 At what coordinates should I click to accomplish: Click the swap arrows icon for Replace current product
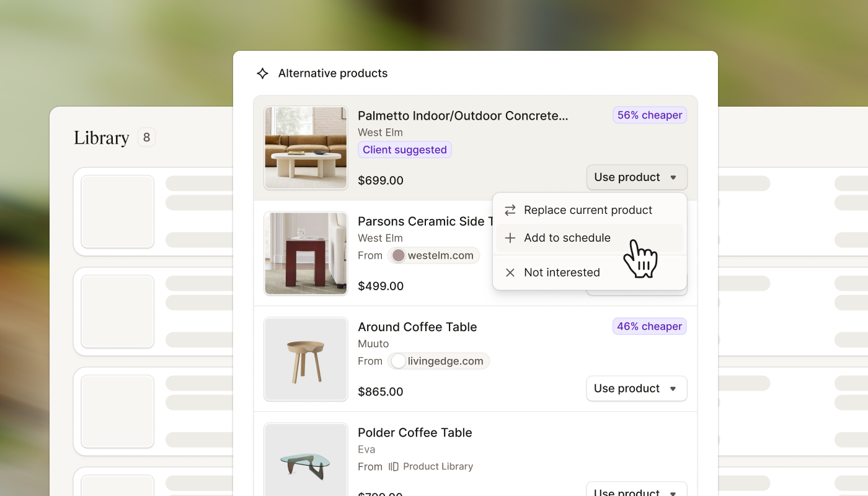(510, 210)
